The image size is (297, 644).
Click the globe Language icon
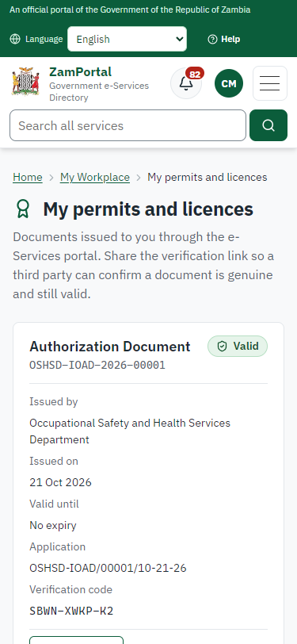[x=15, y=39]
